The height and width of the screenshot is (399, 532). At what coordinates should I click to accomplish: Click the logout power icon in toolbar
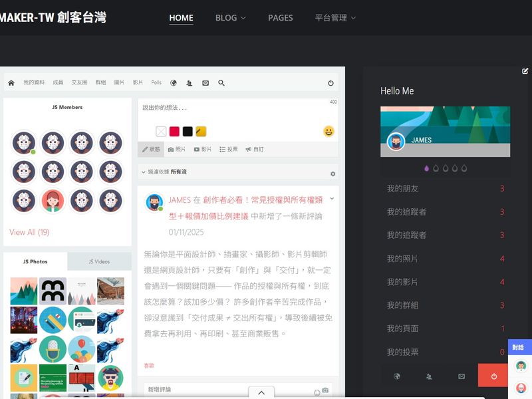[x=331, y=82]
